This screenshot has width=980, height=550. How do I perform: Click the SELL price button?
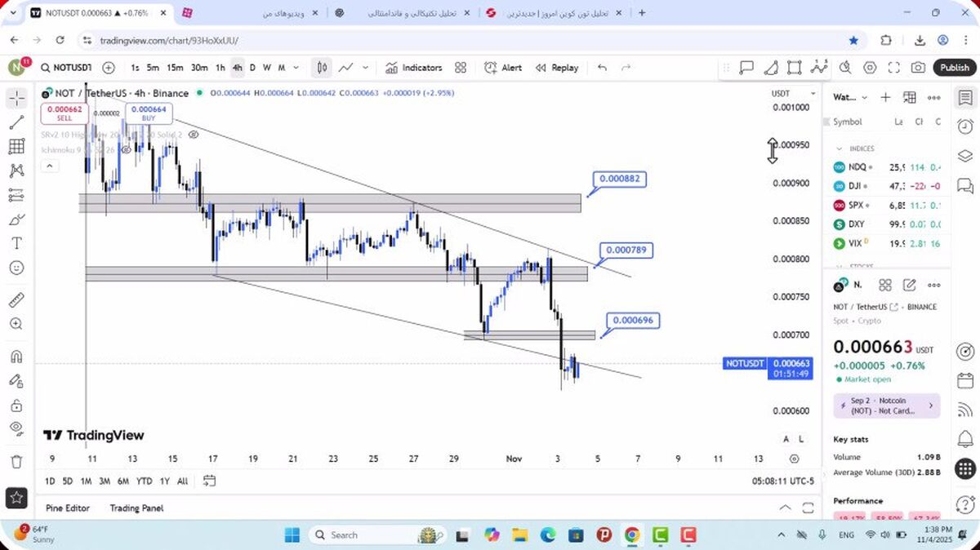[65, 113]
